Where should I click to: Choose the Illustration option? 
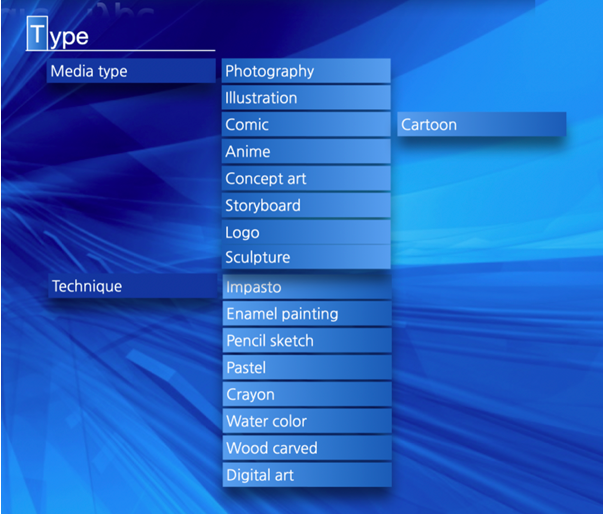(306, 98)
